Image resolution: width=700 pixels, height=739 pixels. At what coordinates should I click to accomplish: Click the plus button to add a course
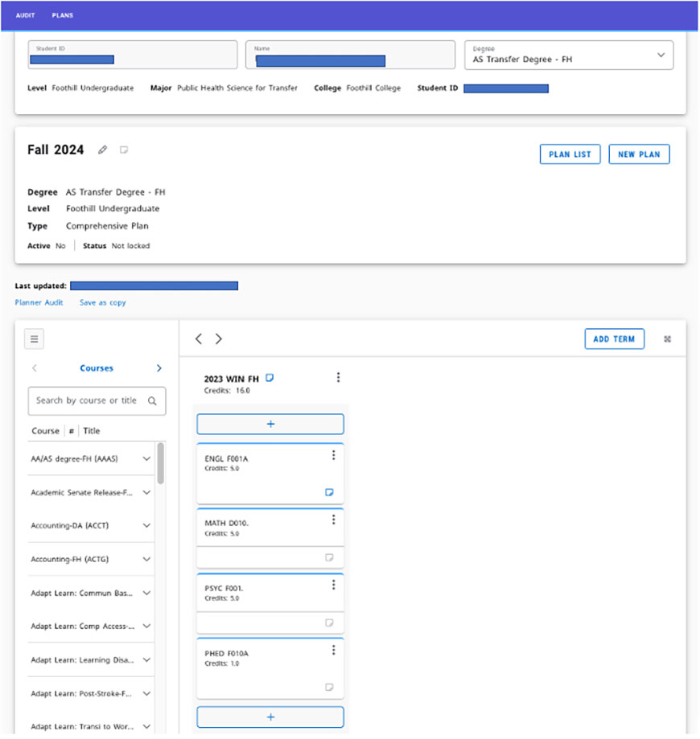(x=270, y=424)
